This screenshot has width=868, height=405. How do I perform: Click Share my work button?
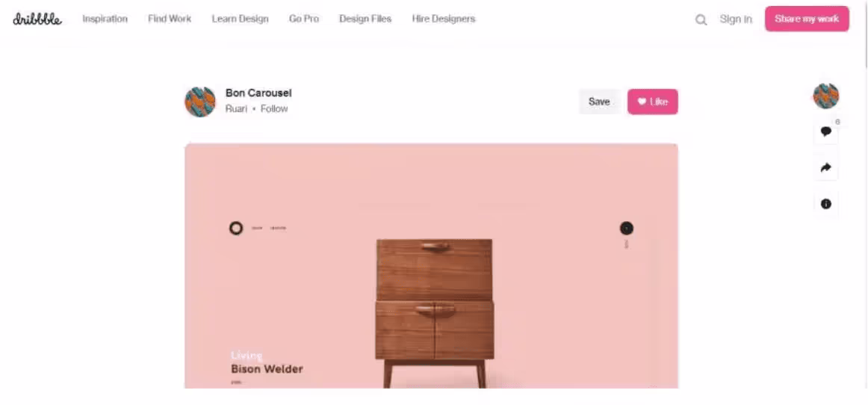tap(807, 19)
